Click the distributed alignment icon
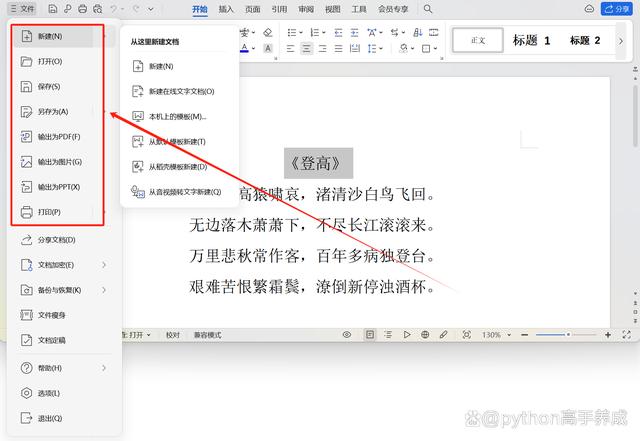Viewport: 640px width, 441px height. point(355,49)
